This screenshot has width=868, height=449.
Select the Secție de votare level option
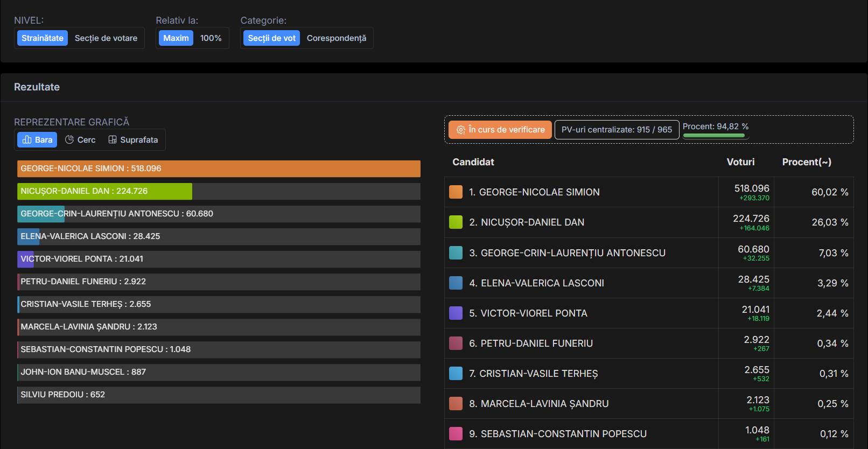pos(106,38)
